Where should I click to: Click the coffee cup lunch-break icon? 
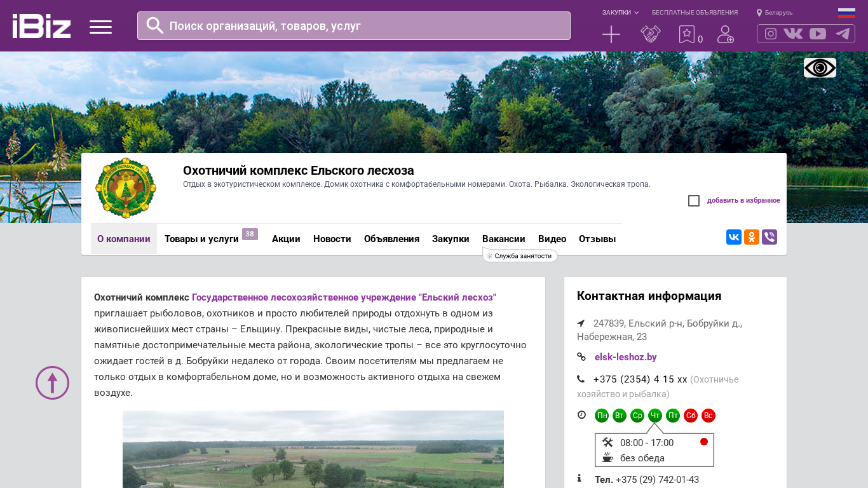607,457
